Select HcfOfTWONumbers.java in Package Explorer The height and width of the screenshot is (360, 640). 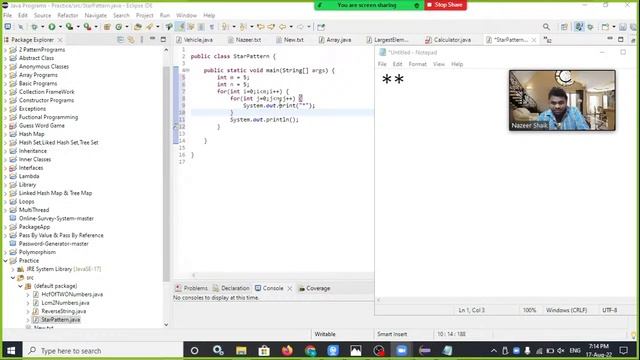(72, 294)
